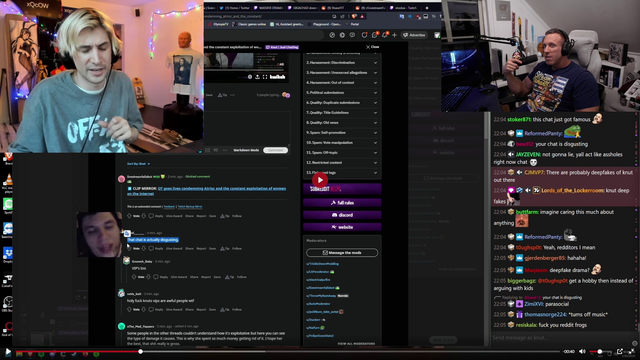
Task: Adjust the video volume slider
Action: 600,351
